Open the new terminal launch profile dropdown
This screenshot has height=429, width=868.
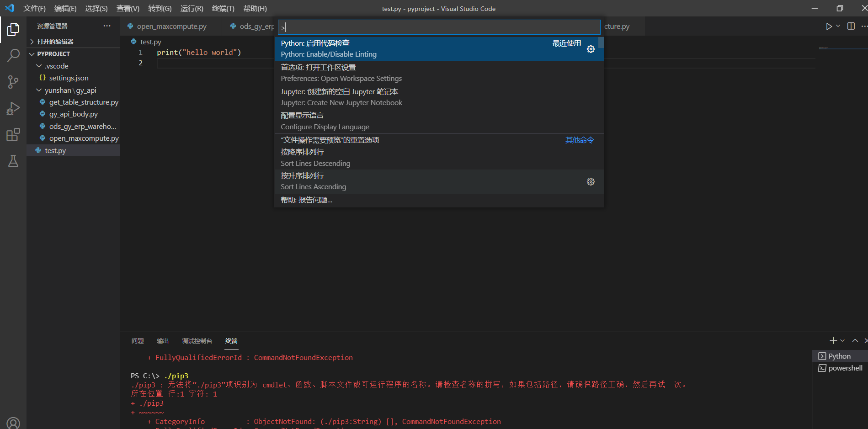tap(842, 341)
